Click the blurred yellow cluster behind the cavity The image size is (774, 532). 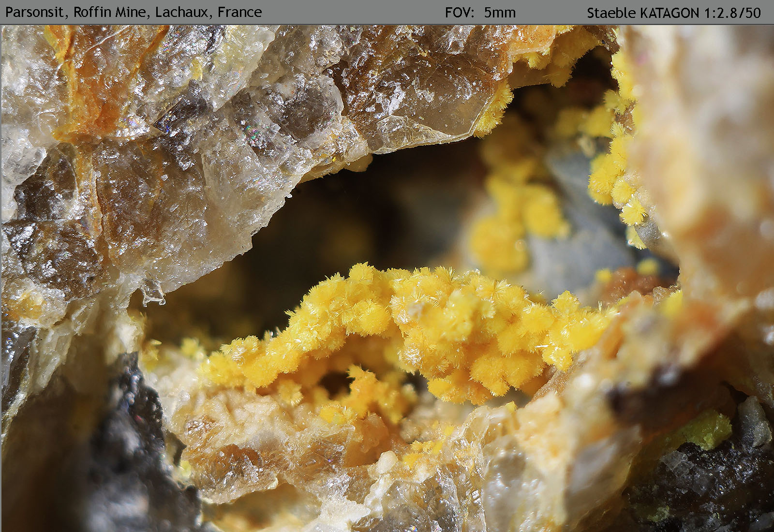513,213
